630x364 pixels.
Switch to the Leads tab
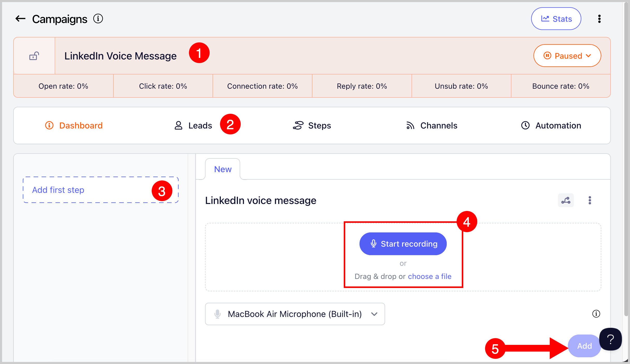pyautogui.click(x=193, y=126)
